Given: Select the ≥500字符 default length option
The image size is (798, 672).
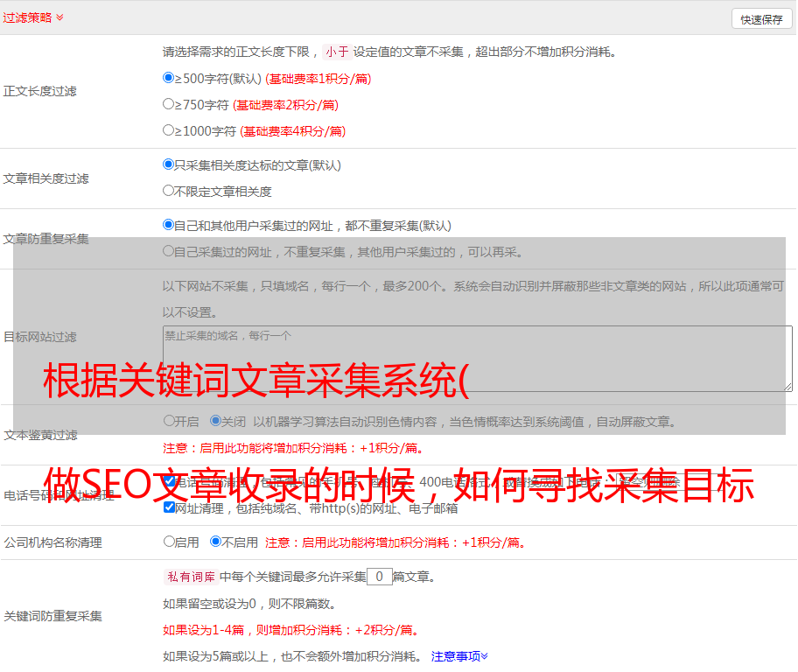Looking at the screenshot, I should click(168, 78).
